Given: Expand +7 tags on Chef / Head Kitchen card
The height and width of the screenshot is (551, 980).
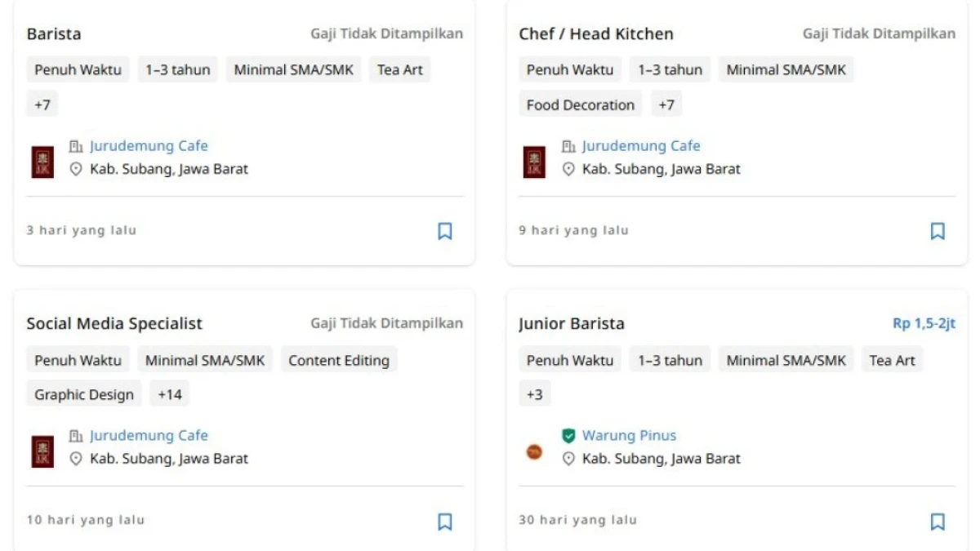Looking at the screenshot, I should click(666, 104).
